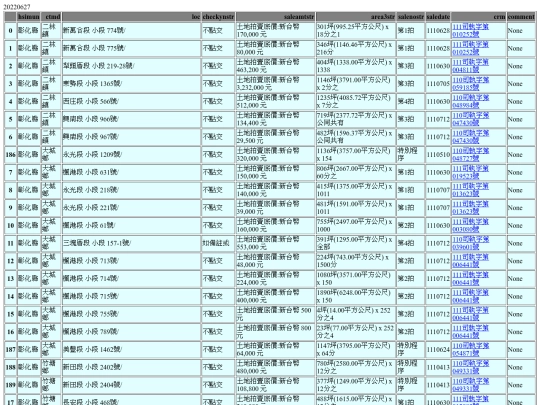Select the 20220627 date text above table

pyautogui.click(x=17, y=7)
